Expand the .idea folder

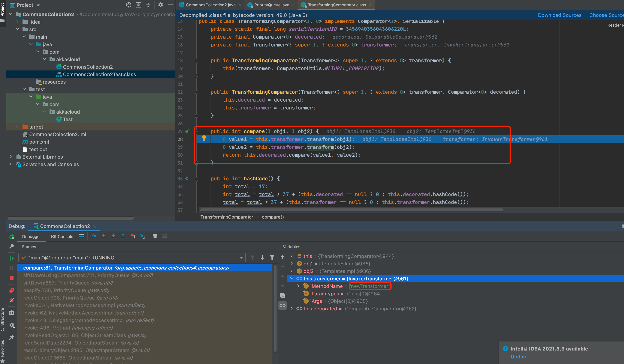point(17,22)
